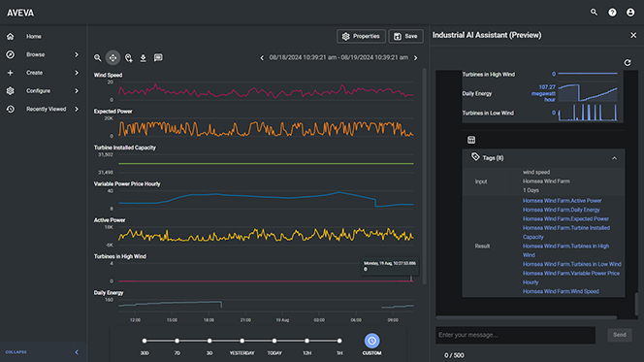This screenshot has width=644, height=362.
Task: Open Hornsea Wind Farm.Variable Power Price Hourly link
Action: click(x=571, y=278)
